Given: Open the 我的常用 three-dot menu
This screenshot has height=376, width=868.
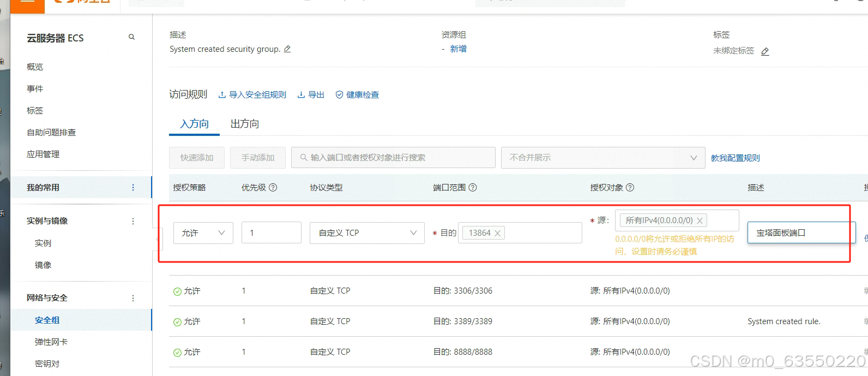Looking at the screenshot, I should (x=133, y=188).
